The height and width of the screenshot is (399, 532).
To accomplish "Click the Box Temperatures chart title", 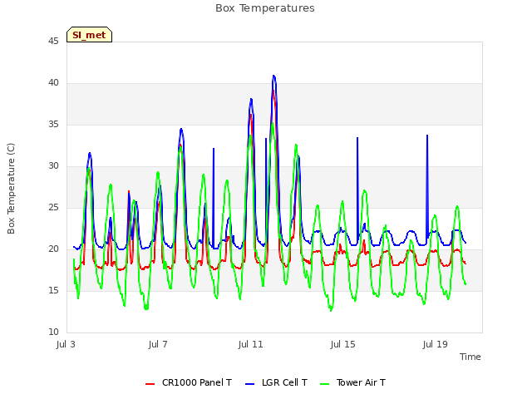I will click(x=265, y=8).
